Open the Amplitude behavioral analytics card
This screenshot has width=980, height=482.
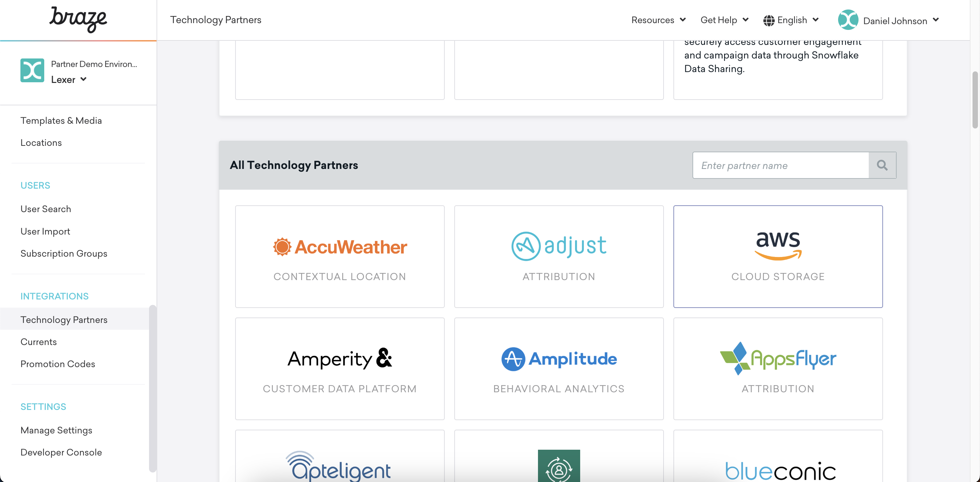coord(558,368)
